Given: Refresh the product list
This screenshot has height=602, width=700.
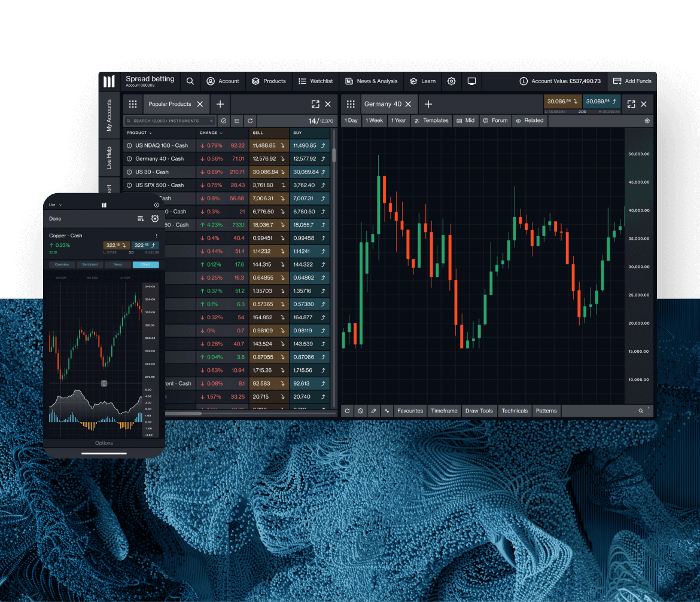Looking at the screenshot, I should (x=250, y=121).
